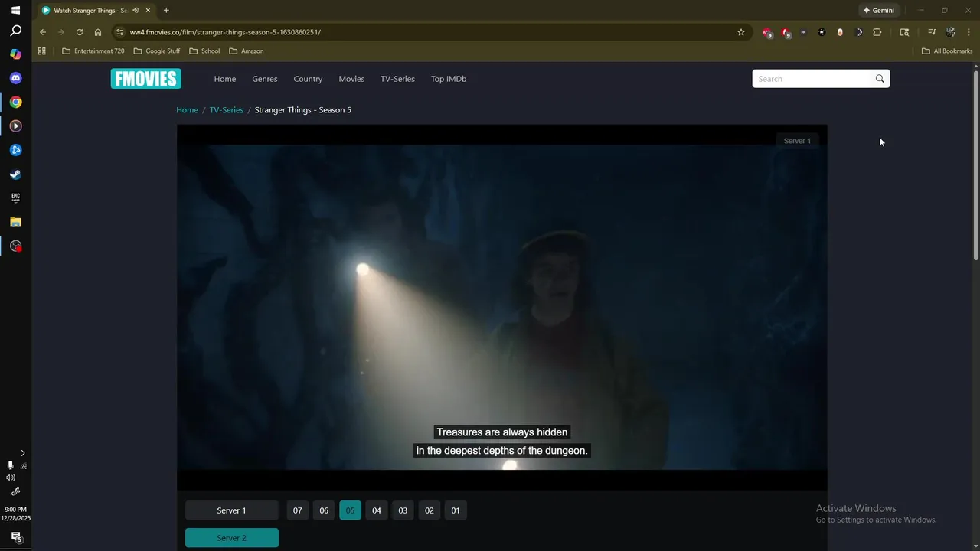Open the Extensions puzzle icon
Screen dimensions: 980x551
point(877,32)
